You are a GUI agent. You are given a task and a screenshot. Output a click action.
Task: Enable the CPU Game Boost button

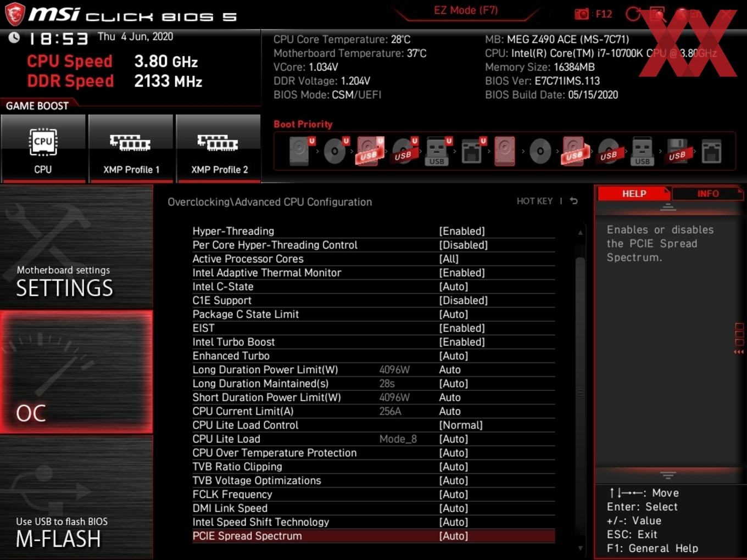[43, 148]
